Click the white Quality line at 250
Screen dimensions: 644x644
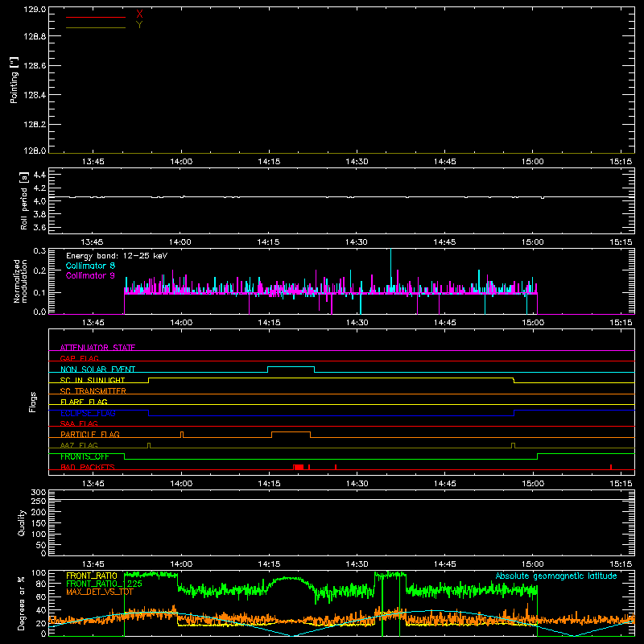tap(341, 500)
